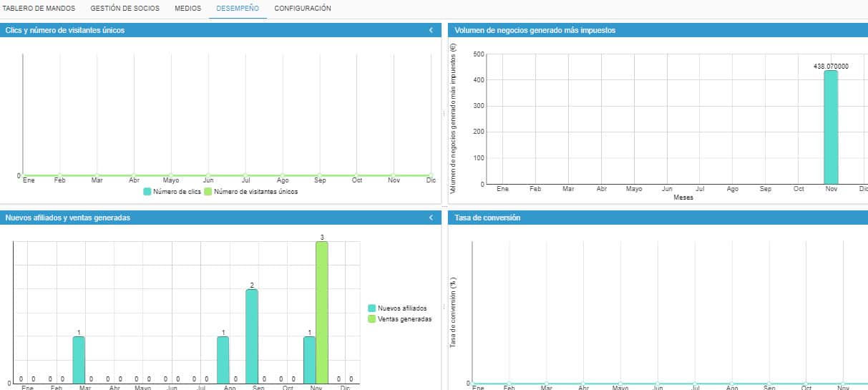Screen dimensions: 868x390
Task: Open the Configuración tab
Action: coord(303,9)
